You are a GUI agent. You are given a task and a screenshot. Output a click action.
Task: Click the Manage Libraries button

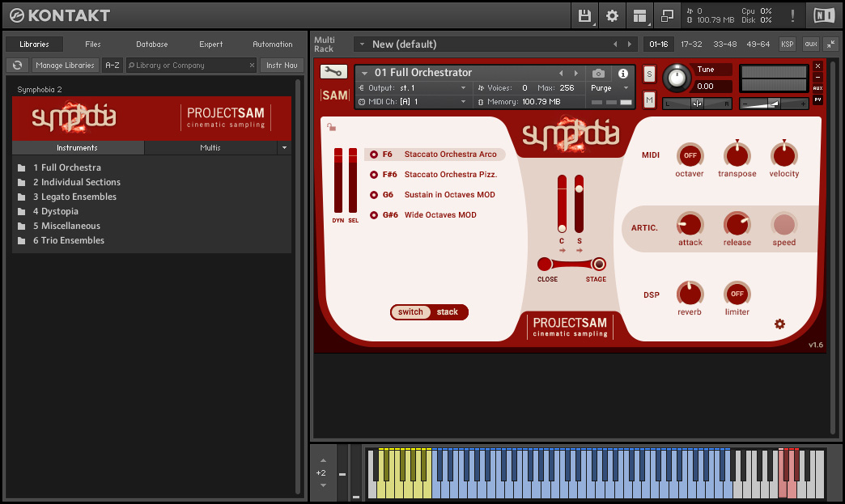pyautogui.click(x=65, y=66)
